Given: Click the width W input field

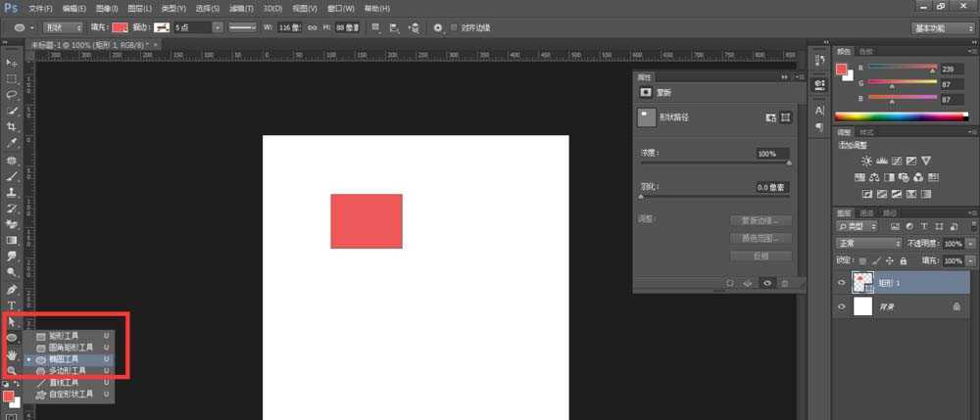Looking at the screenshot, I should tap(289, 28).
